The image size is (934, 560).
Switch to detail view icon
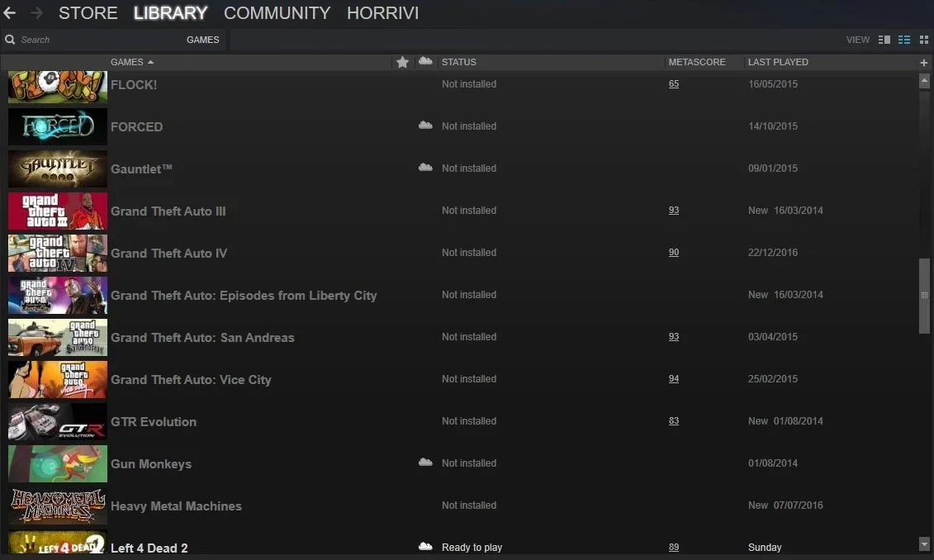(x=884, y=40)
